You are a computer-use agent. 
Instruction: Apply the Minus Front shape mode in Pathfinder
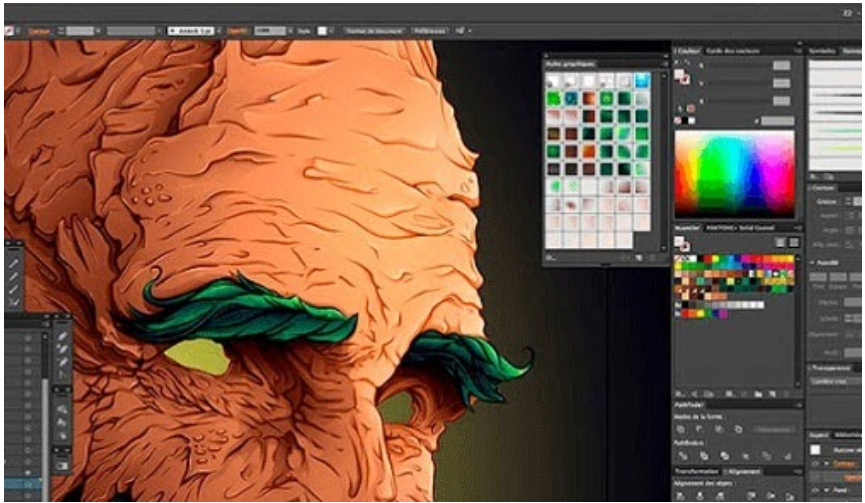point(700,429)
